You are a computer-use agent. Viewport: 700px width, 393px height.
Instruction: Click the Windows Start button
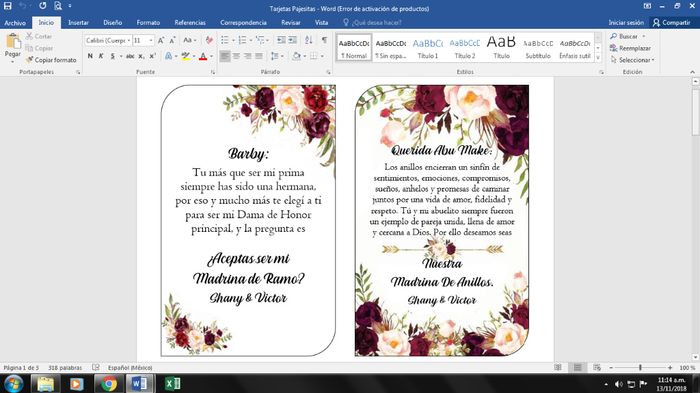13,384
